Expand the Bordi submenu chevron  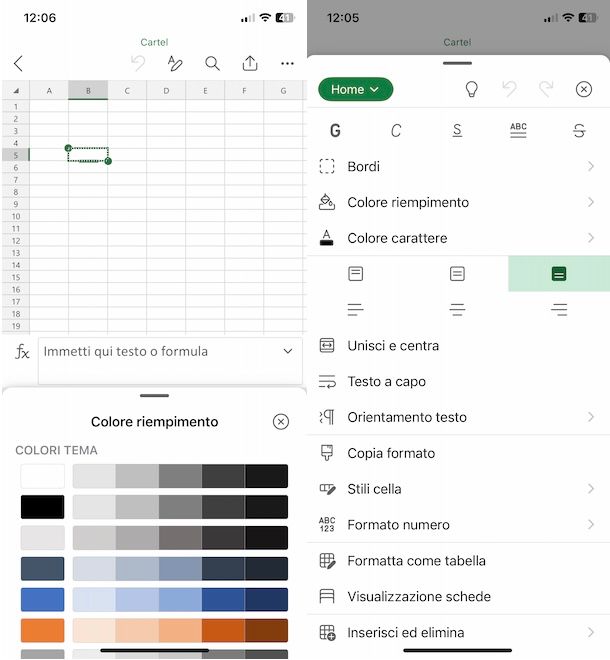591,166
